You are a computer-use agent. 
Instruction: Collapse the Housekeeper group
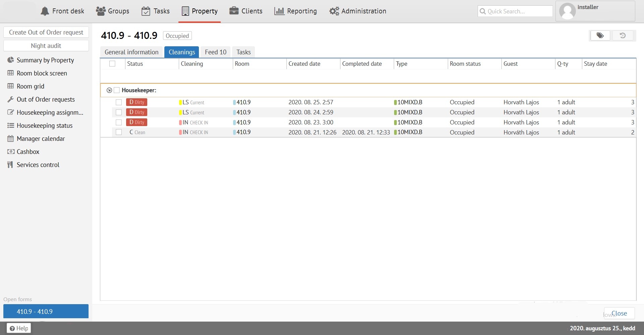[x=109, y=90]
